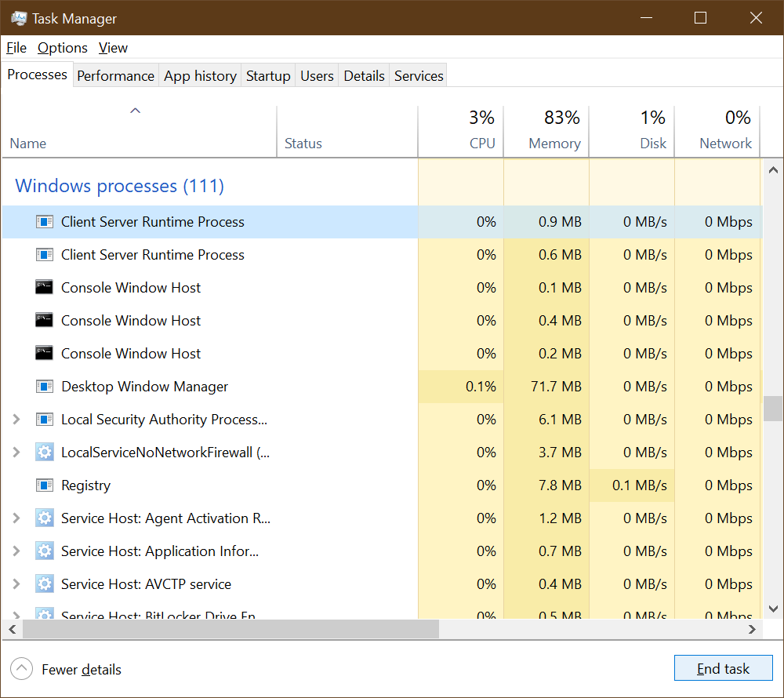Sort processes by CPU column

[461, 132]
